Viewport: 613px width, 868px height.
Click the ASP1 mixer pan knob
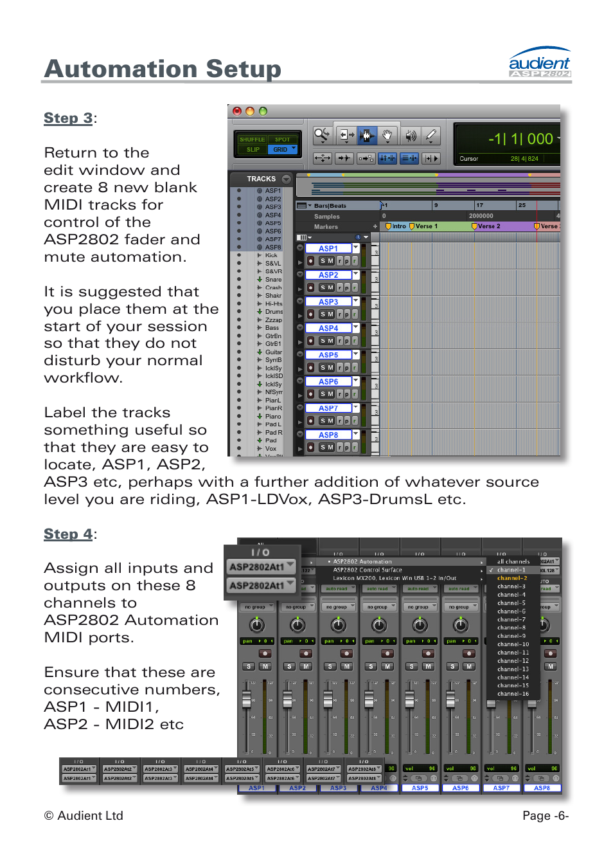(x=257, y=624)
